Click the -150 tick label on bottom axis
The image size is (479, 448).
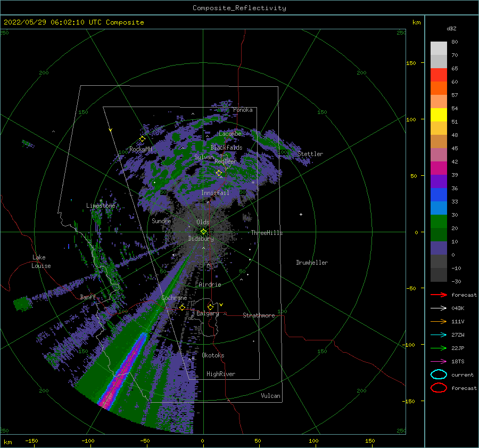click(x=31, y=441)
